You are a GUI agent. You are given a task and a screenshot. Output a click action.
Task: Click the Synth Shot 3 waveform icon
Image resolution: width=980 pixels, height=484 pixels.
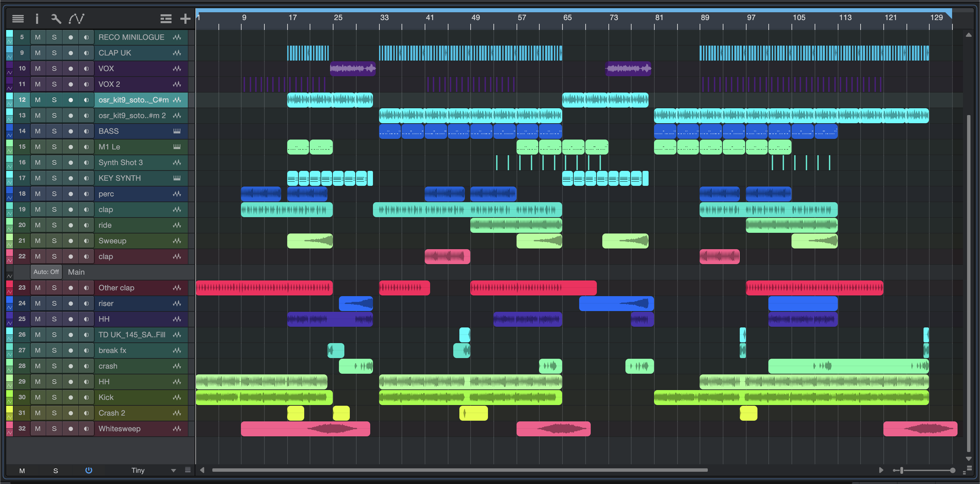[177, 162]
